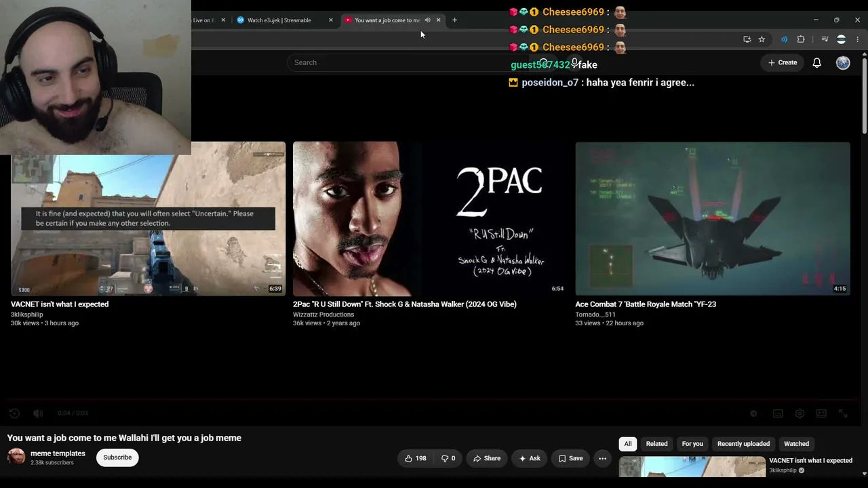868x488 pixels.
Task: Open the Ace Combat 7 video thumbnail
Action: point(713,219)
